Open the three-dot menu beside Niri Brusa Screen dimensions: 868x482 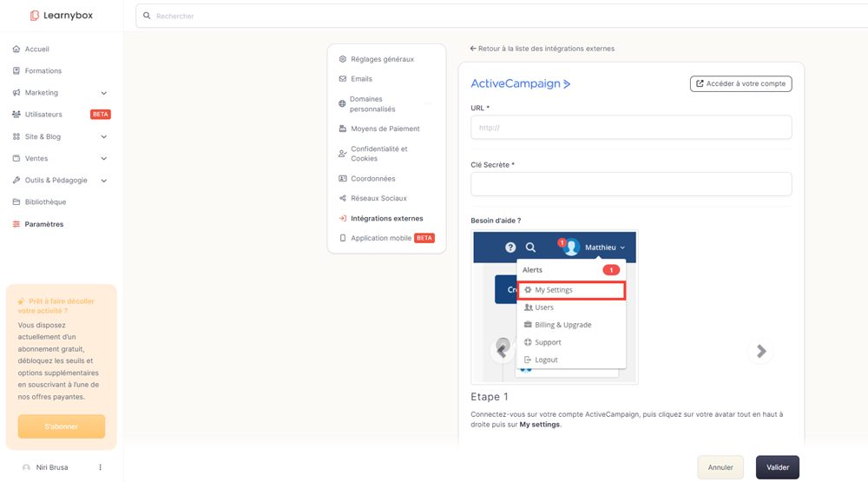click(101, 467)
